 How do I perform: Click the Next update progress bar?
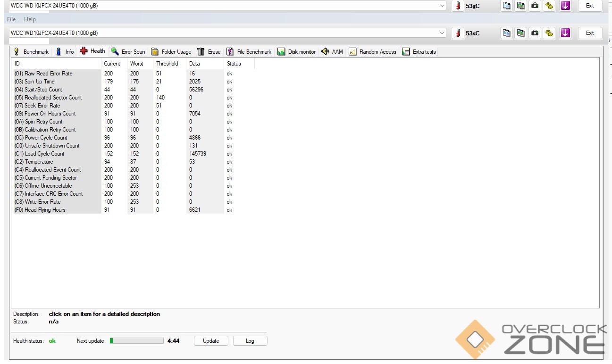(137, 341)
